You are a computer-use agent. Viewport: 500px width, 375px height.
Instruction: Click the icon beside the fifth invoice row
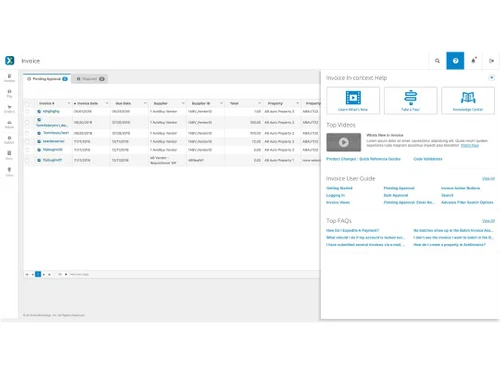(39, 150)
